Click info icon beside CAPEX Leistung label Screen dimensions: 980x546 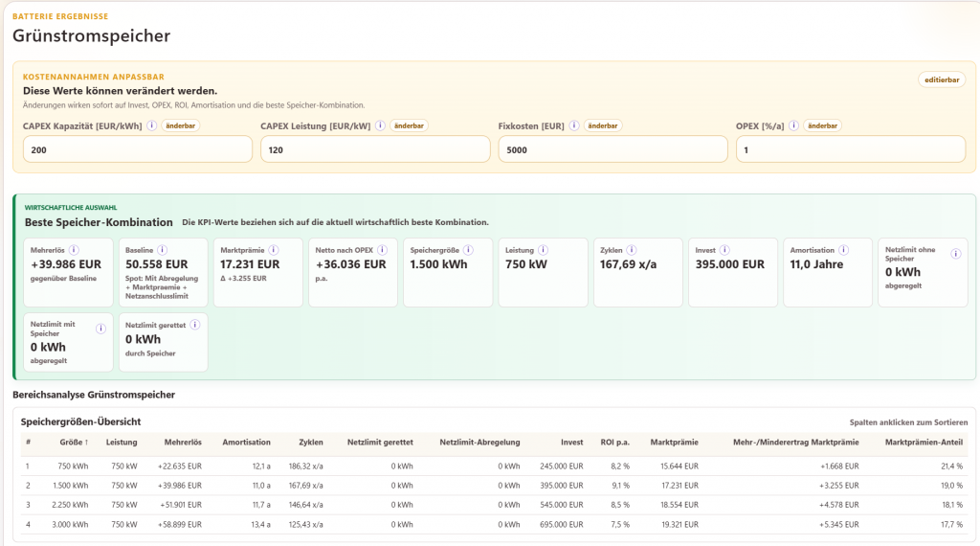380,125
